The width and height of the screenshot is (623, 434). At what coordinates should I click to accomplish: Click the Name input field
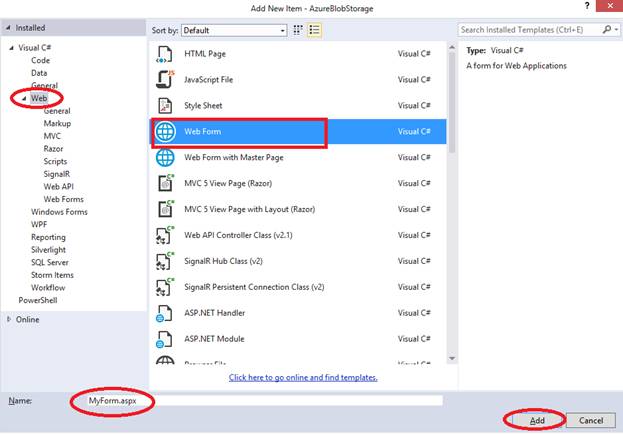(264, 401)
